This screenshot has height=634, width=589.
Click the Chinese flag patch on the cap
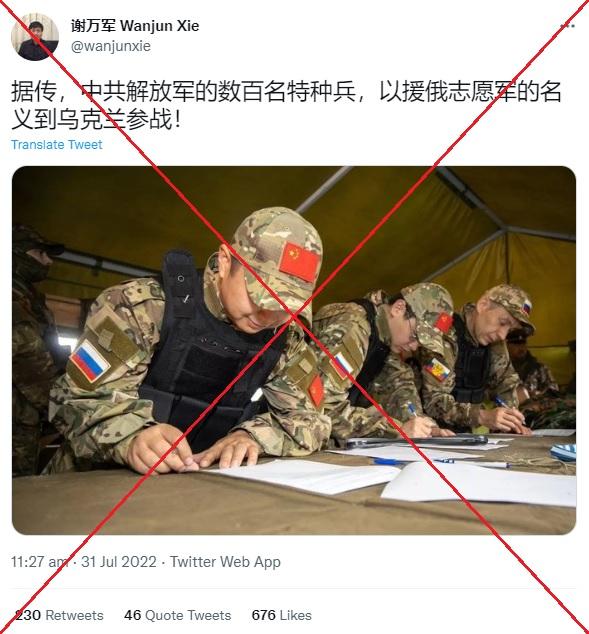[300, 261]
